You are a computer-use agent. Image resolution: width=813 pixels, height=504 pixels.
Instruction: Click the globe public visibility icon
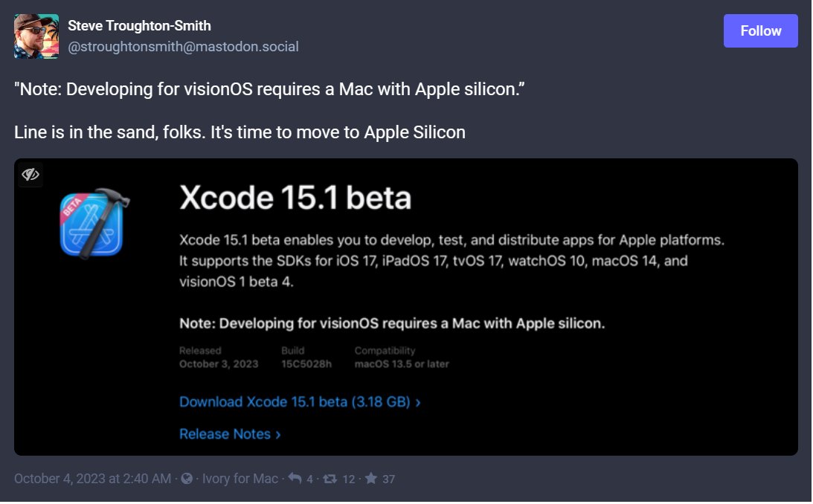[x=187, y=479]
